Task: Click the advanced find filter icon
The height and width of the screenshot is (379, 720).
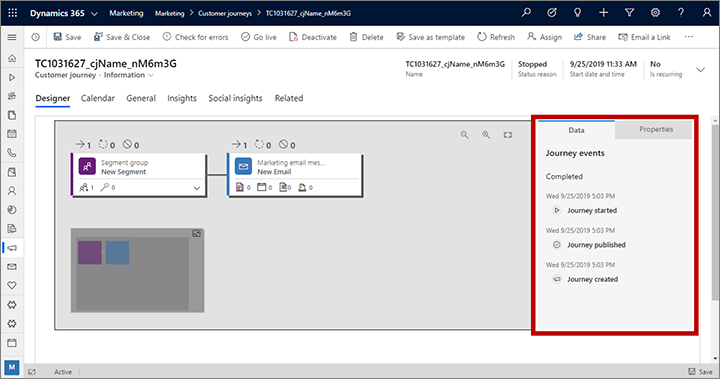Action: click(x=630, y=13)
